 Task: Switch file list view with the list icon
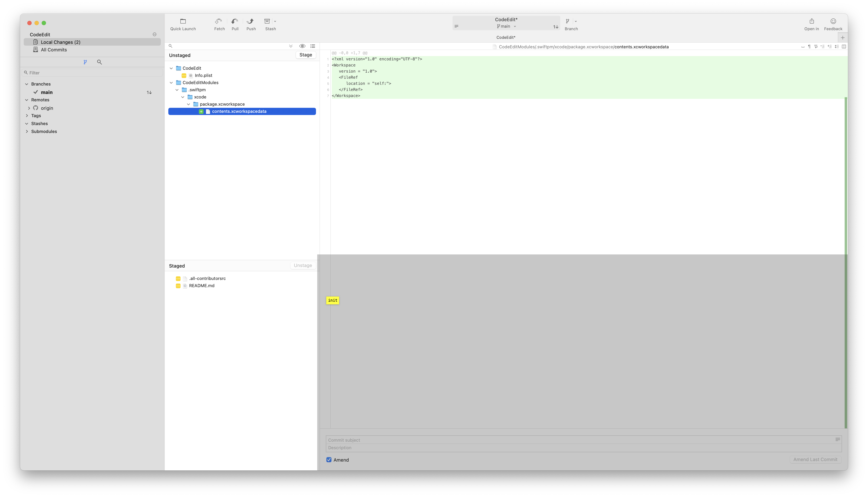pyautogui.click(x=312, y=46)
